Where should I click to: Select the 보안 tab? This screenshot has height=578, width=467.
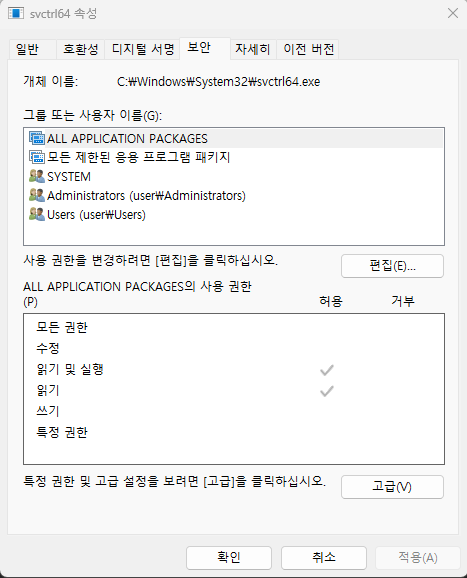205,48
